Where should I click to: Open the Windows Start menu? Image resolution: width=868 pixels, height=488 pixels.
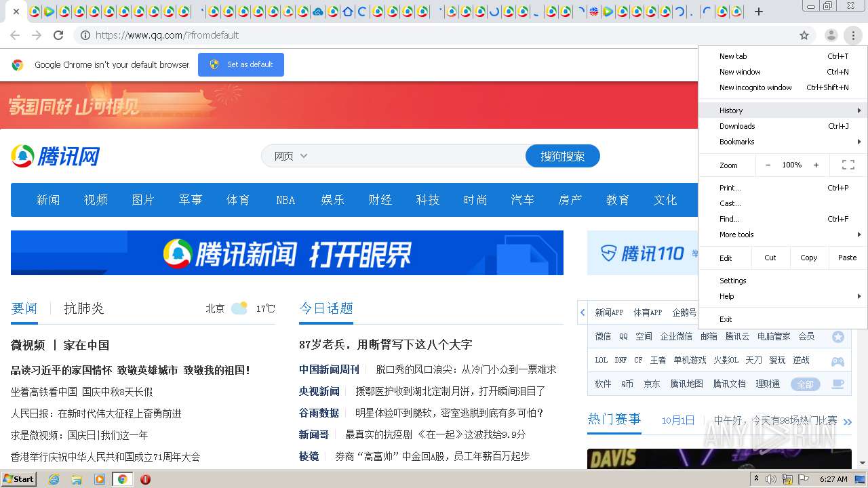(x=19, y=479)
